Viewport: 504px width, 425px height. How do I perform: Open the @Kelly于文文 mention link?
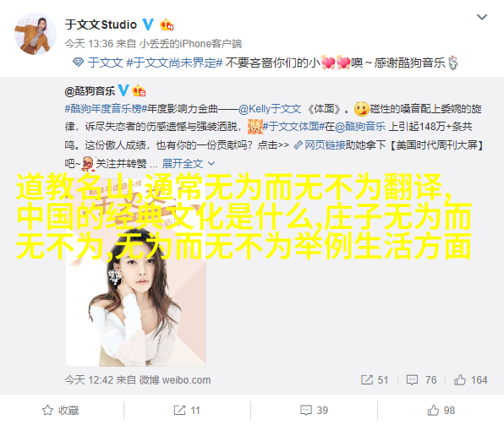coord(270,109)
